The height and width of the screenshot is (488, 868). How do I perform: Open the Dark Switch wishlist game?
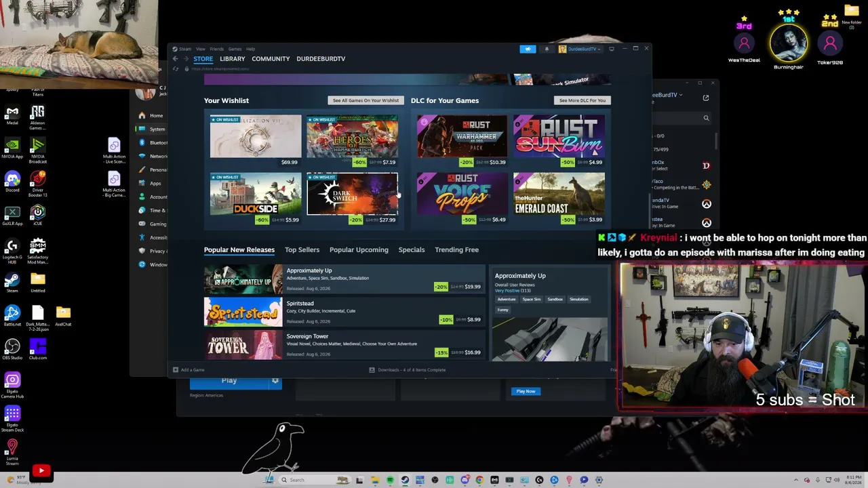[x=353, y=194]
